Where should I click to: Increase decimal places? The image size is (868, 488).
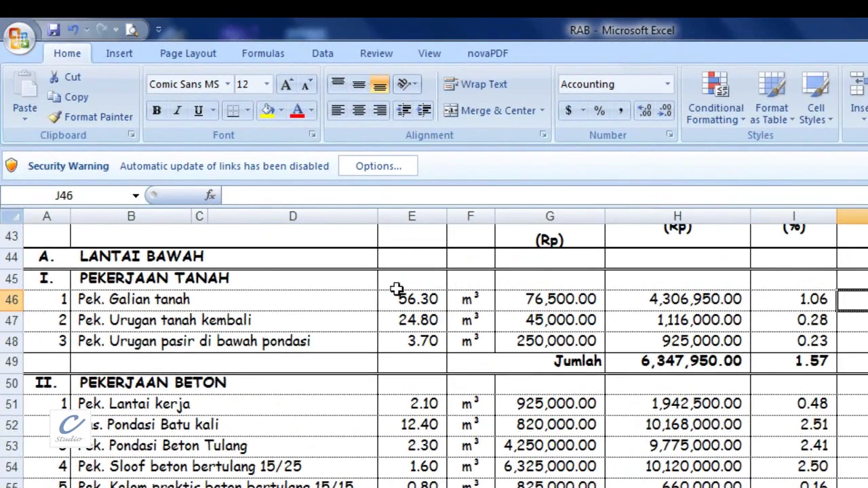coord(645,110)
